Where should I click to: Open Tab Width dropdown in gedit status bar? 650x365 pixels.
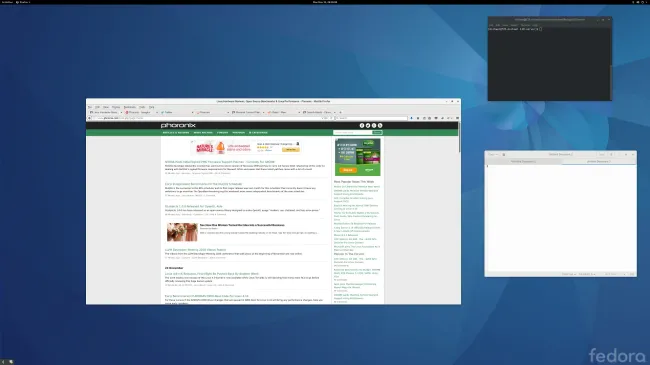pyautogui.click(x=587, y=274)
